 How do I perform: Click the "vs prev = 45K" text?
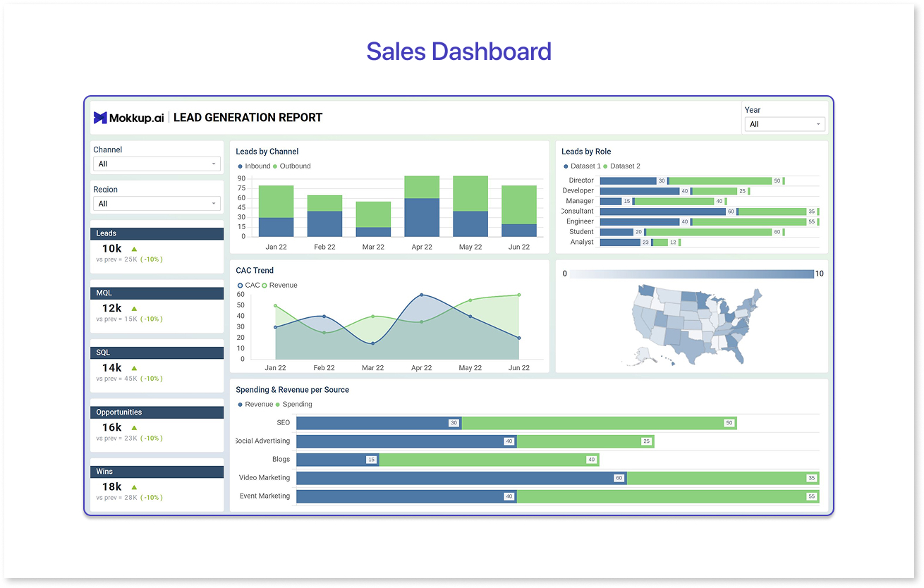point(116,379)
